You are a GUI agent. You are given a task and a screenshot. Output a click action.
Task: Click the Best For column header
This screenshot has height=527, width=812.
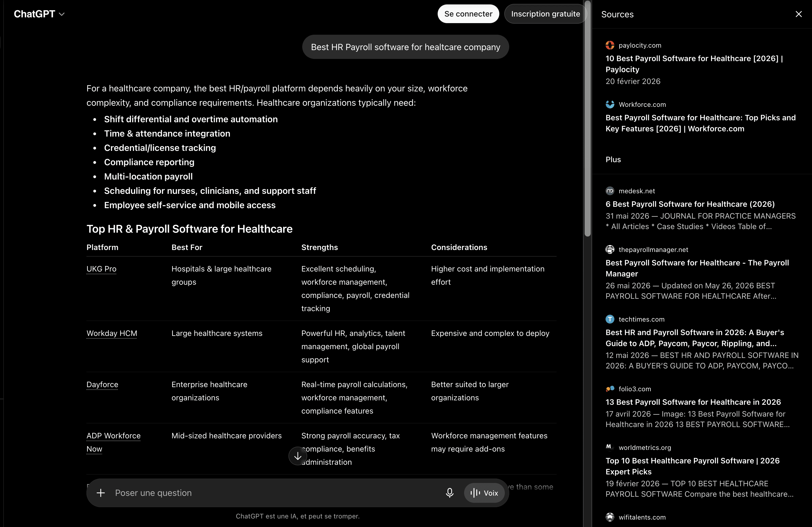187,248
